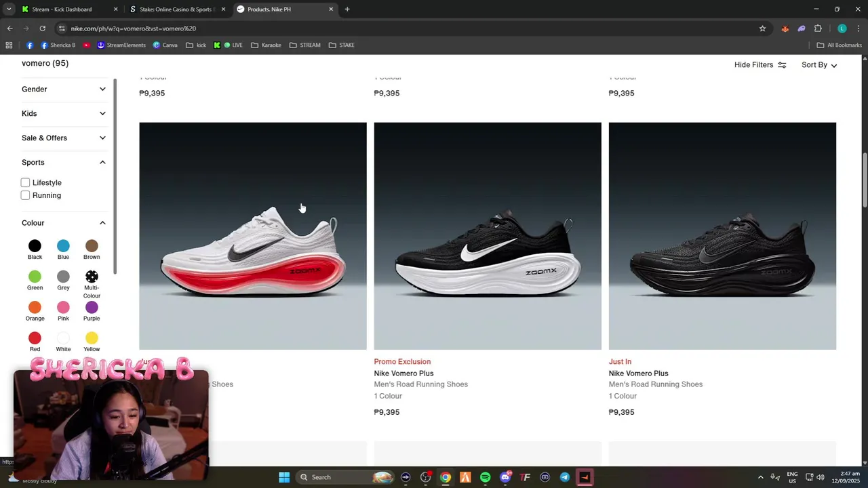Open the Extensions puzzle menu
Image resolution: width=868 pixels, height=488 pixels.
818,28
